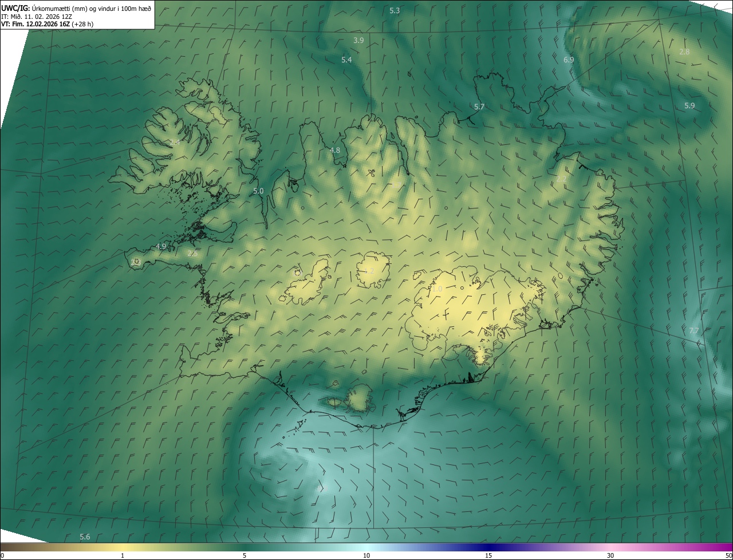Click the 4.9 value label on the map

[x=161, y=247]
